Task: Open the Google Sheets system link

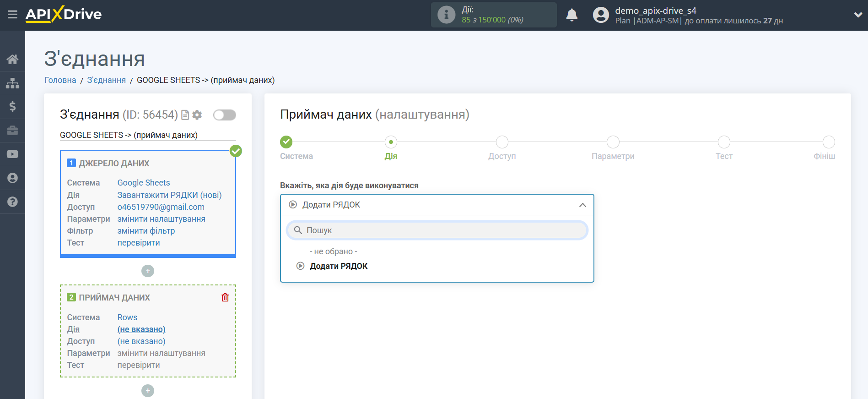Action: tap(144, 183)
